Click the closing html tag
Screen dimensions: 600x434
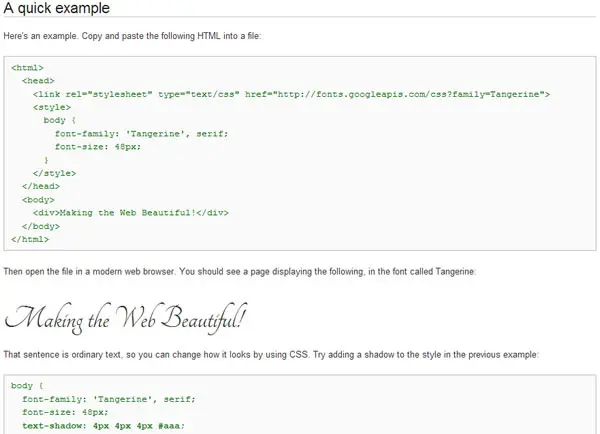click(x=30, y=239)
